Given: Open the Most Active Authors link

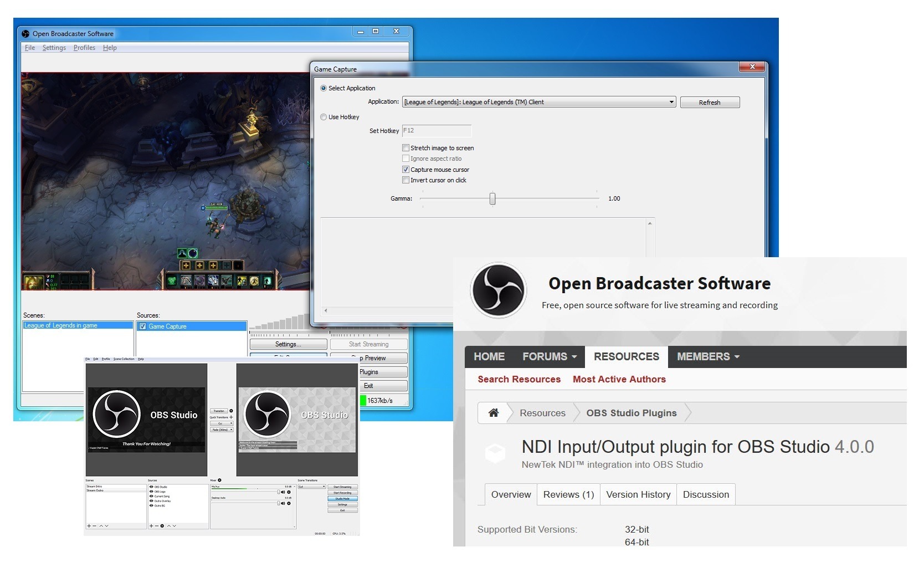Looking at the screenshot, I should click(619, 379).
